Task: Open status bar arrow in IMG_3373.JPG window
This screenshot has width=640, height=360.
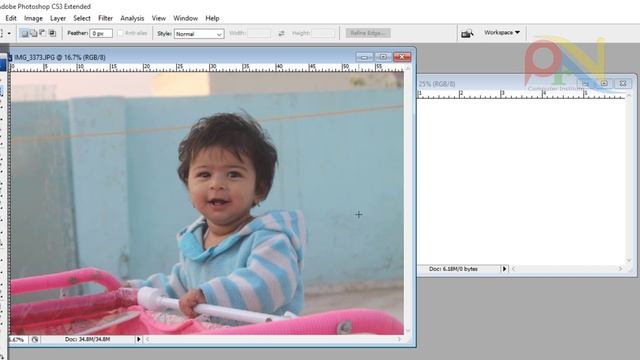Action: tap(138, 339)
